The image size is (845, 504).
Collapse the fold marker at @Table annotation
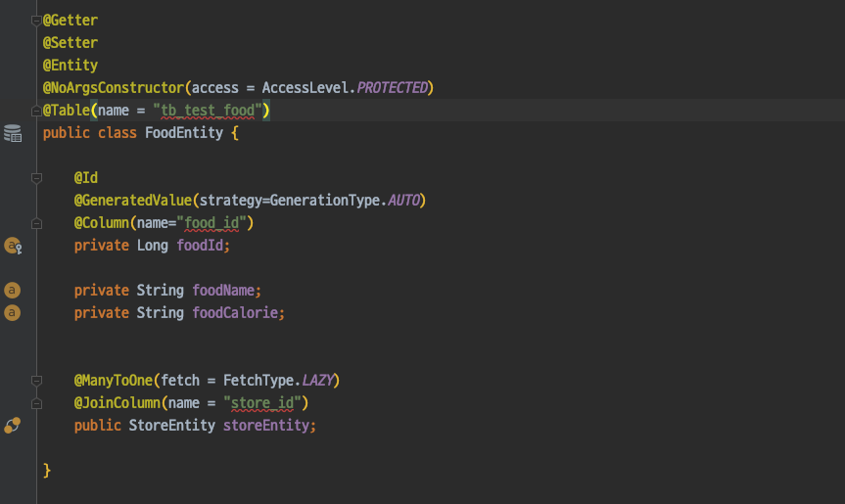tap(36, 111)
